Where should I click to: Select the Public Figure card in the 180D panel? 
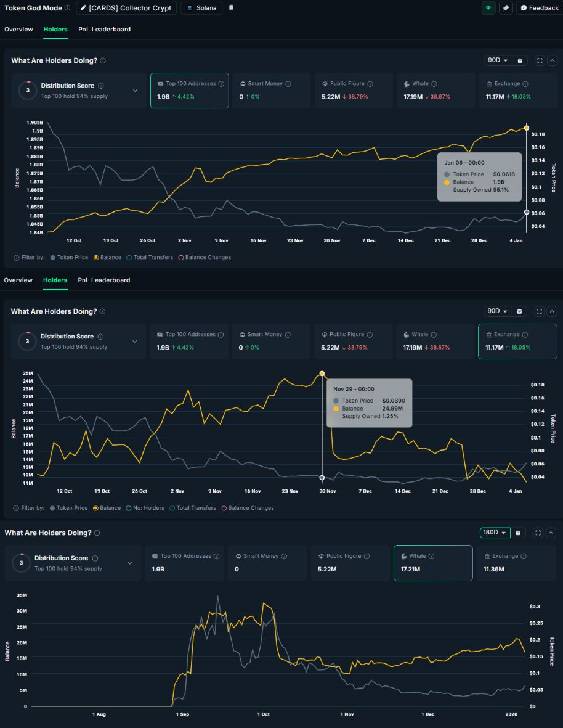350,563
